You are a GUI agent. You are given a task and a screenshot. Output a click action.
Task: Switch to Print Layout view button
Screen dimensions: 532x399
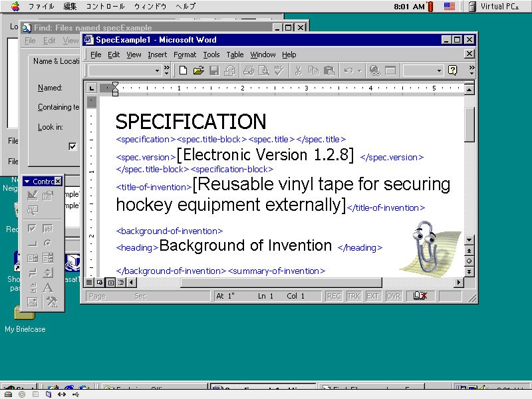pos(110,283)
